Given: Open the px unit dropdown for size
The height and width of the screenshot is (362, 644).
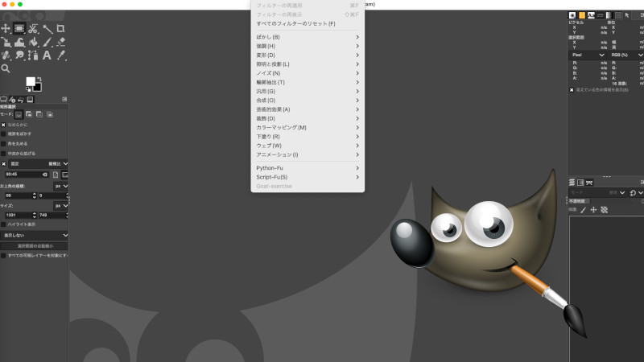Looking at the screenshot, I should tap(61, 206).
